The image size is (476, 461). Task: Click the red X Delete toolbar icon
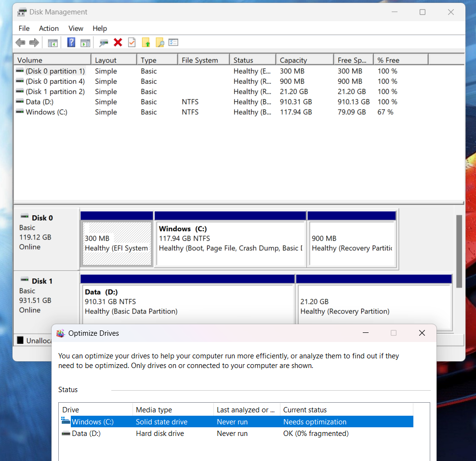(x=118, y=42)
